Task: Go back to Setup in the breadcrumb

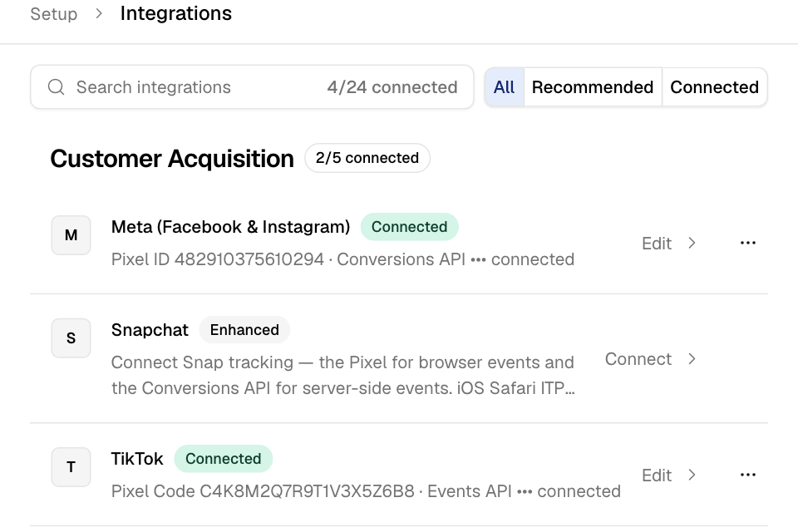Action: click(x=54, y=14)
